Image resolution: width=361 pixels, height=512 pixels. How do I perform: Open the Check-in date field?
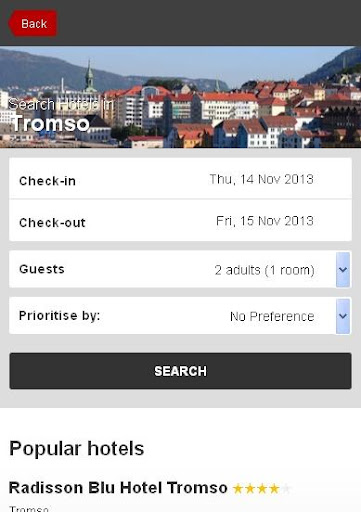(180, 179)
